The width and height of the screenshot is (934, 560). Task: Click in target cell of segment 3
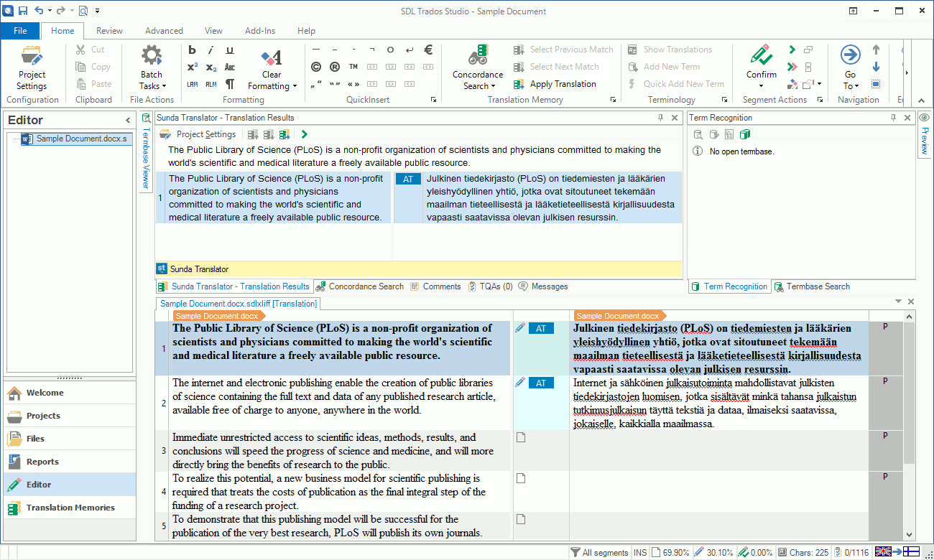coord(718,451)
